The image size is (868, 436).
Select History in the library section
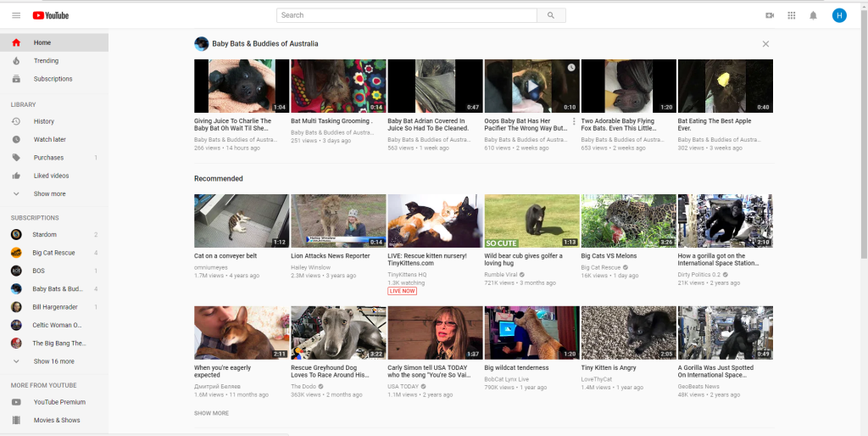[54, 121]
